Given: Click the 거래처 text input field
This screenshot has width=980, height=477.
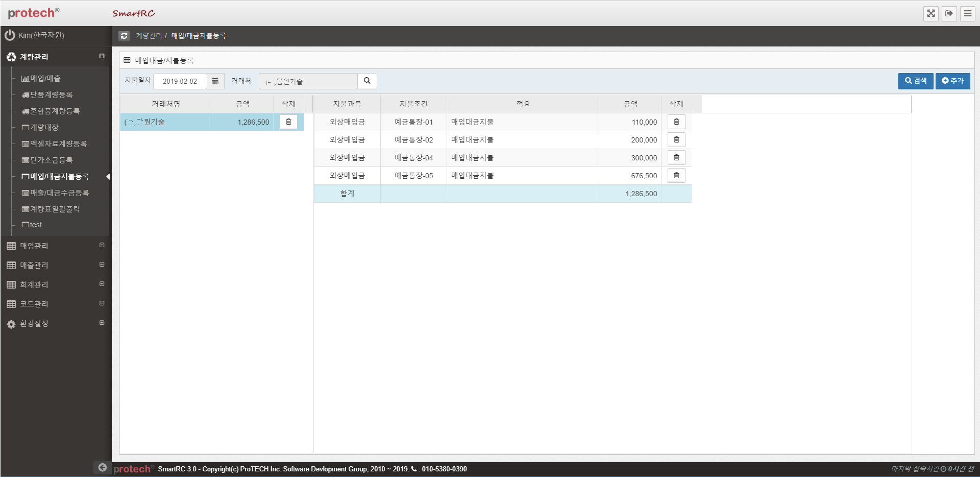Looking at the screenshot, I should [x=308, y=81].
